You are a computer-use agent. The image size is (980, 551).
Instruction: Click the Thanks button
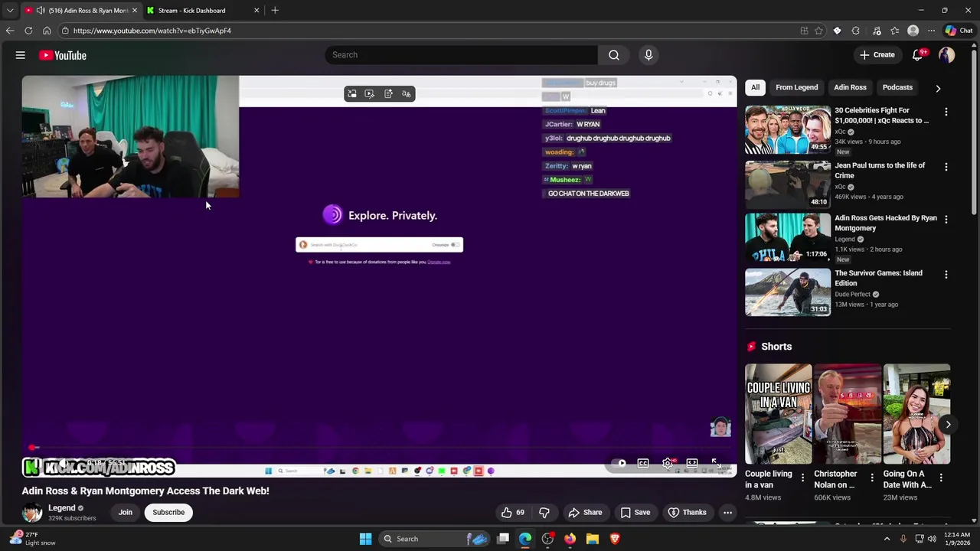687,513
